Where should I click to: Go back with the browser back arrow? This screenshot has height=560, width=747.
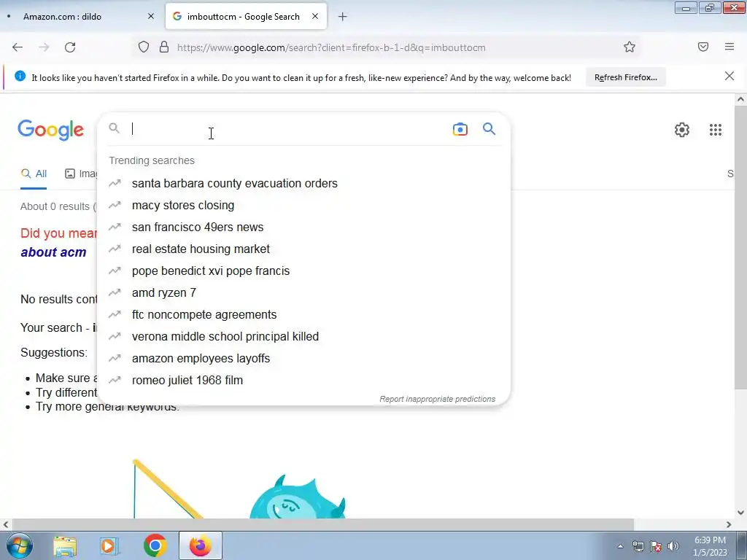(x=18, y=47)
